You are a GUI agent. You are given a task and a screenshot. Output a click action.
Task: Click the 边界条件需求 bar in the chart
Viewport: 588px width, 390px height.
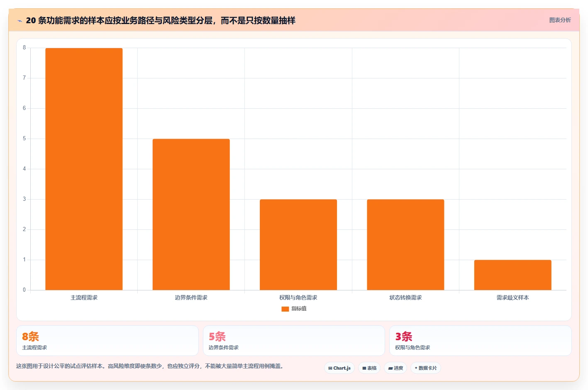pyautogui.click(x=191, y=214)
